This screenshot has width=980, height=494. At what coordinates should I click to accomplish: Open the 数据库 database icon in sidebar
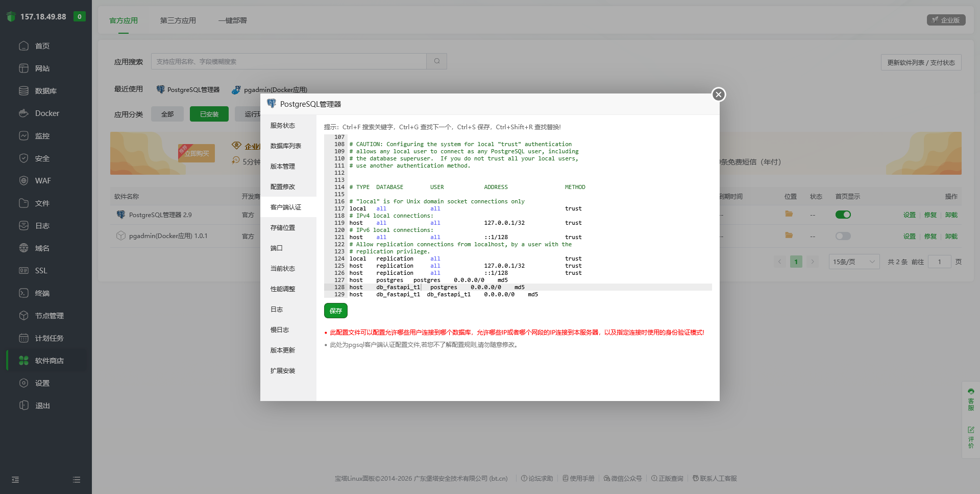[23, 91]
